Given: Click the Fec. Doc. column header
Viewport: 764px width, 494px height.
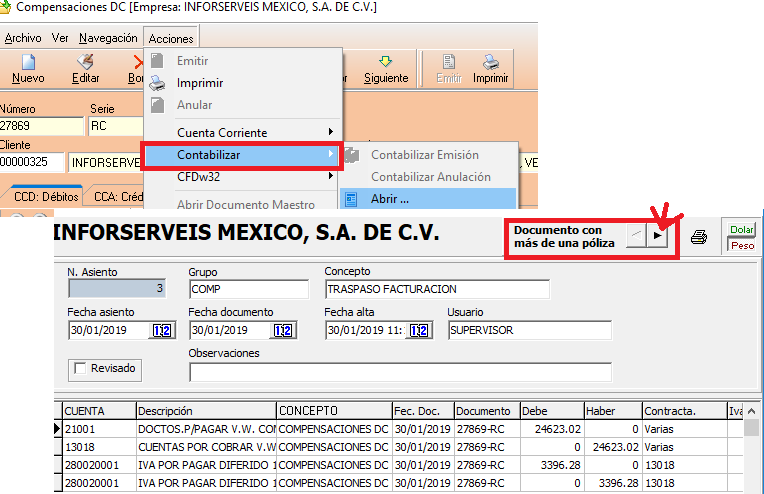Looking at the screenshot, I should tap(423, 411).
